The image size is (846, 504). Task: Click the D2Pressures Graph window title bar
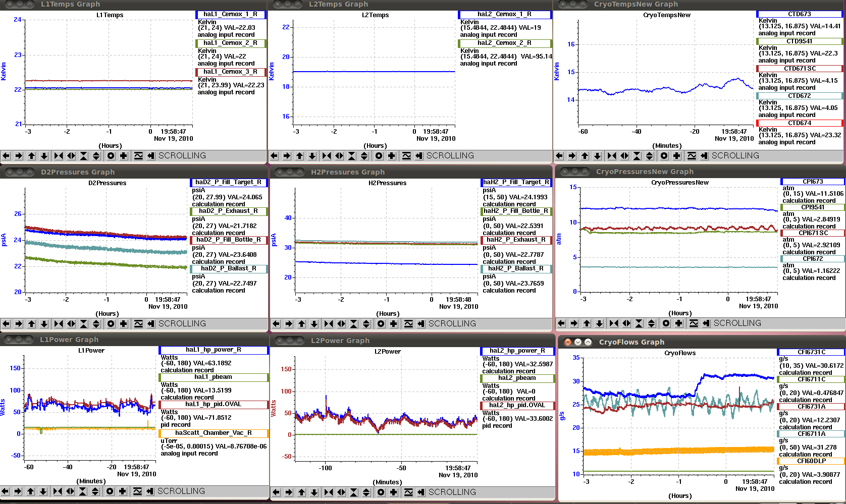[134, 172]
